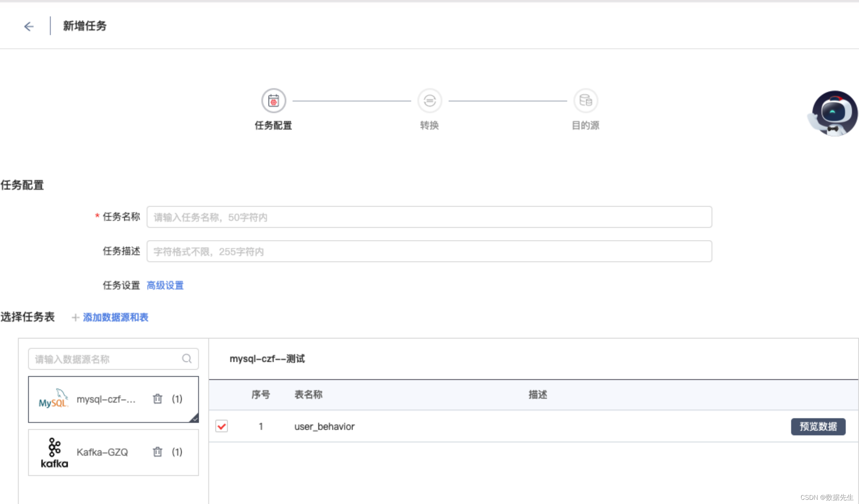859x504 pixels.
Task: Click the plus icon beside 添加数据源和表
Action: pos(75,317)
